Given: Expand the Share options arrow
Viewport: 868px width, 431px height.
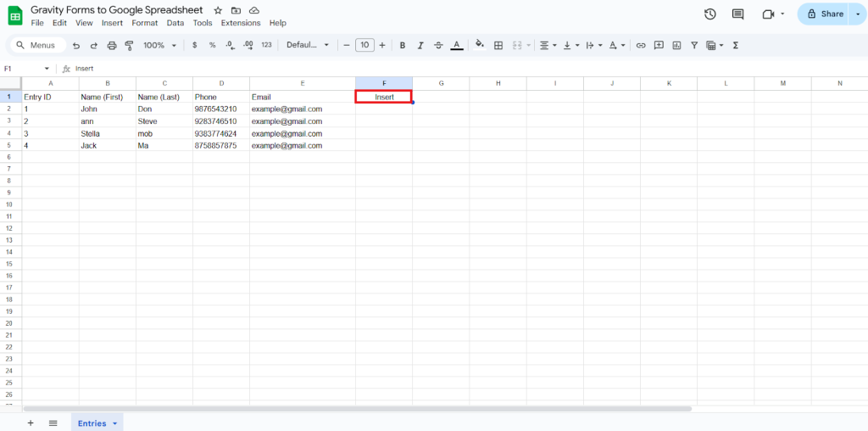Looking at the screenshot, I should (858, 14).
